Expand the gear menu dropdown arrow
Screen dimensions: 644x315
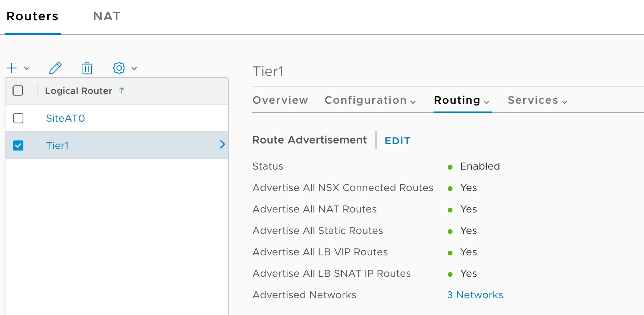[134, 69]
